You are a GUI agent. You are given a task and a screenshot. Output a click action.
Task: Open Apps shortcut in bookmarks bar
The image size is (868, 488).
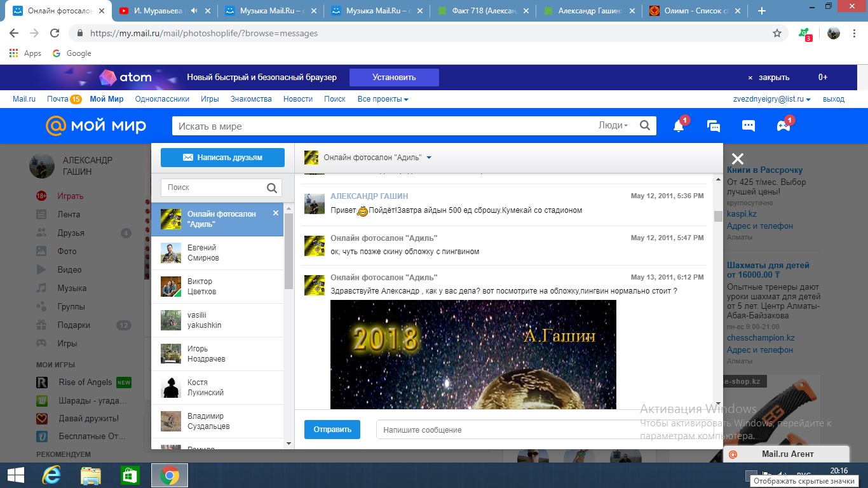pyautogui.click(x=25, y=53)
